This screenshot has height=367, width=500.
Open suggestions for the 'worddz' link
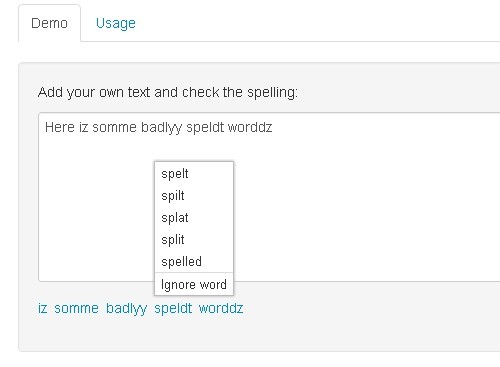point(221,308)
